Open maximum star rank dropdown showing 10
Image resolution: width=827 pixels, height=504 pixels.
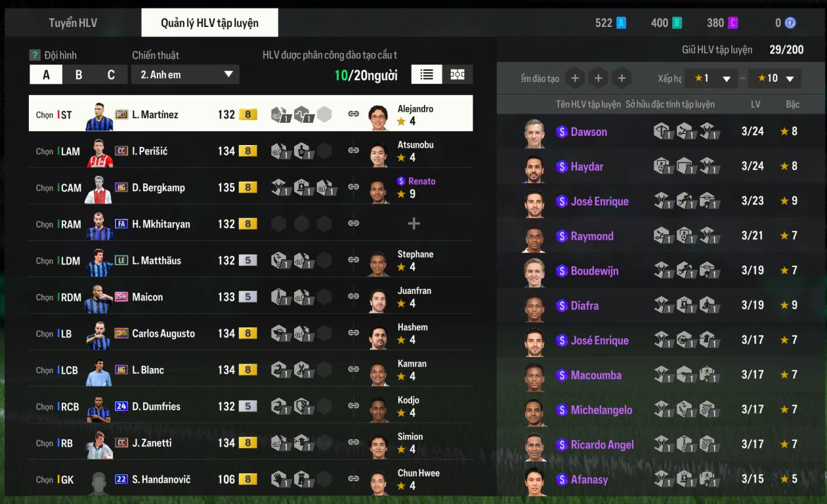pos(774,78)
